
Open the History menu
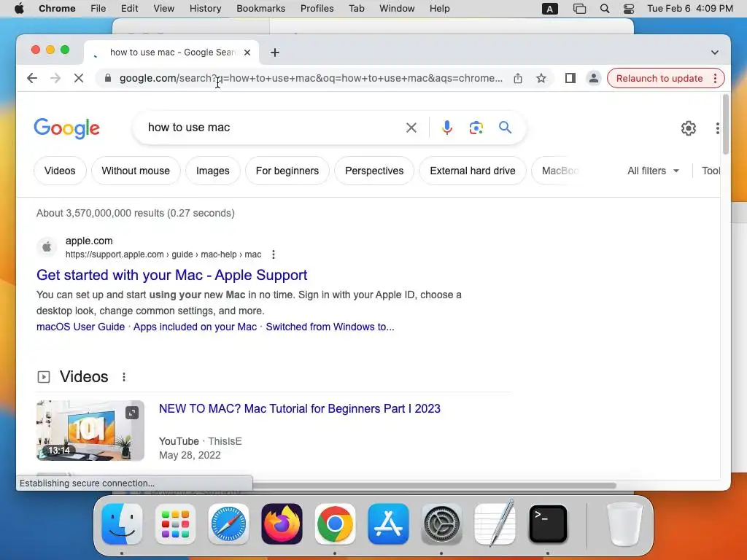pos(205,9)
